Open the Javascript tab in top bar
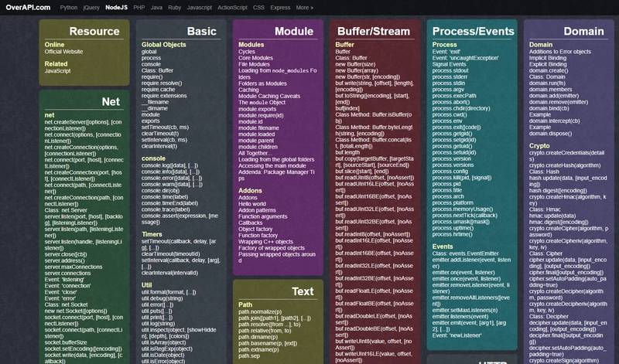Viewport: 619px width, 364px height. [200, 8]
